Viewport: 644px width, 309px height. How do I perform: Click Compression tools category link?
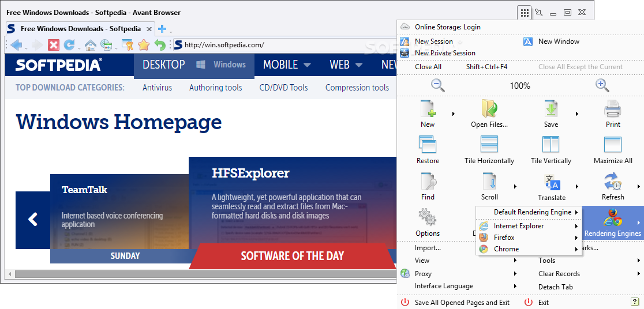[x=357, y=88]
